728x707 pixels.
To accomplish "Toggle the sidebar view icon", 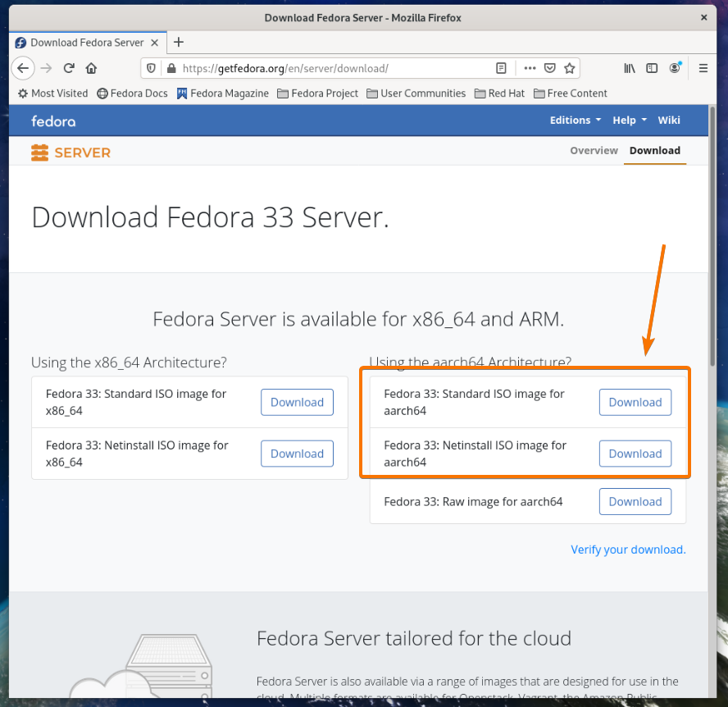I will 652,68.
